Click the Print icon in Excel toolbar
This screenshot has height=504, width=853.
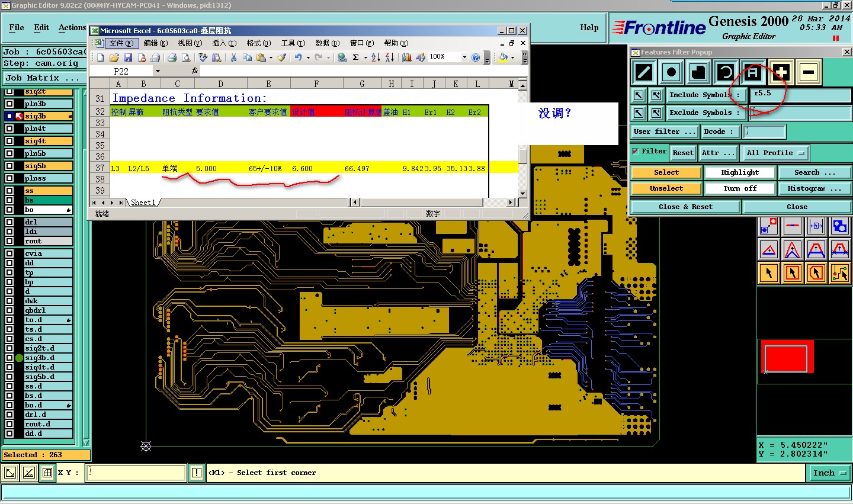pos(172,57)
